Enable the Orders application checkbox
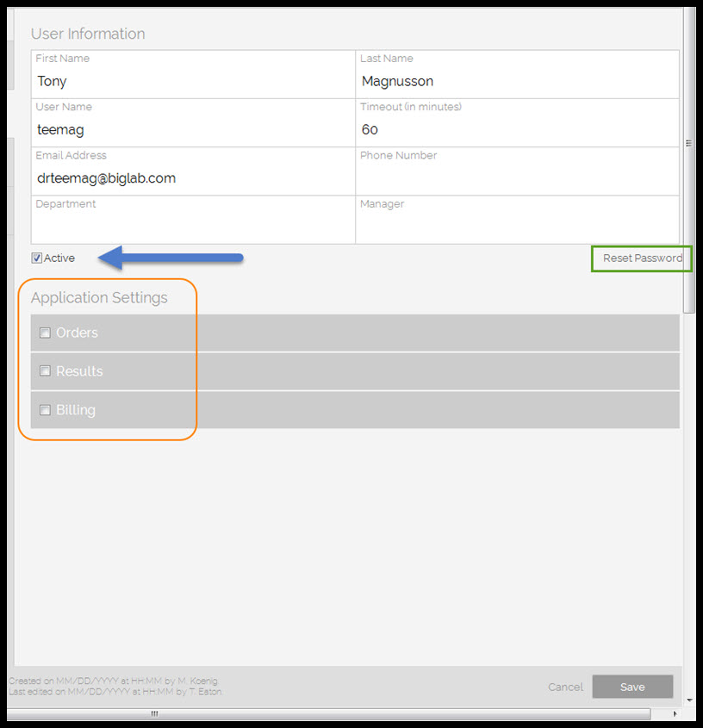The height and width of the screenshot is (728, 703). (x=45, y=333)
